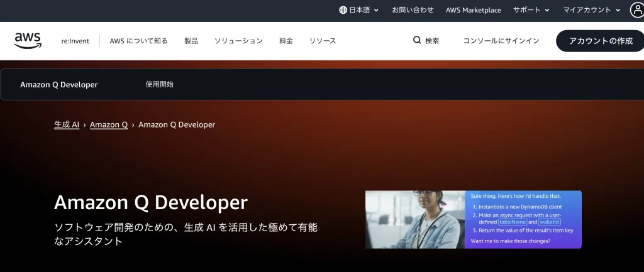The height and width of the screenshot is (272, 644).
Task: Open the お問い合わせ link
Action: [413, 10]
